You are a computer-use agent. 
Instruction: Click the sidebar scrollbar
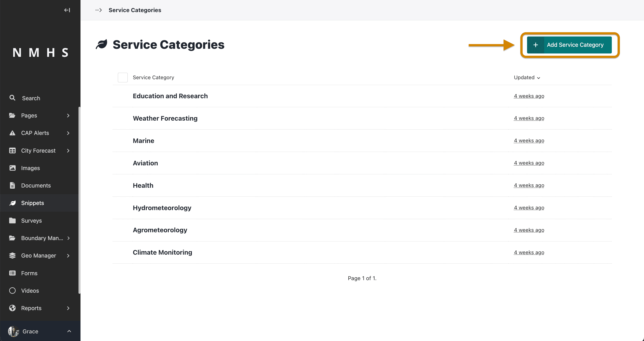tap(80, 200)
